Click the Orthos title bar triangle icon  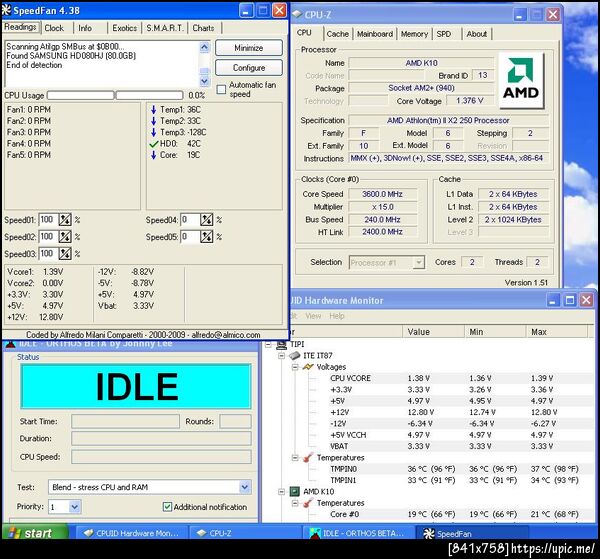tap(10, 344)
